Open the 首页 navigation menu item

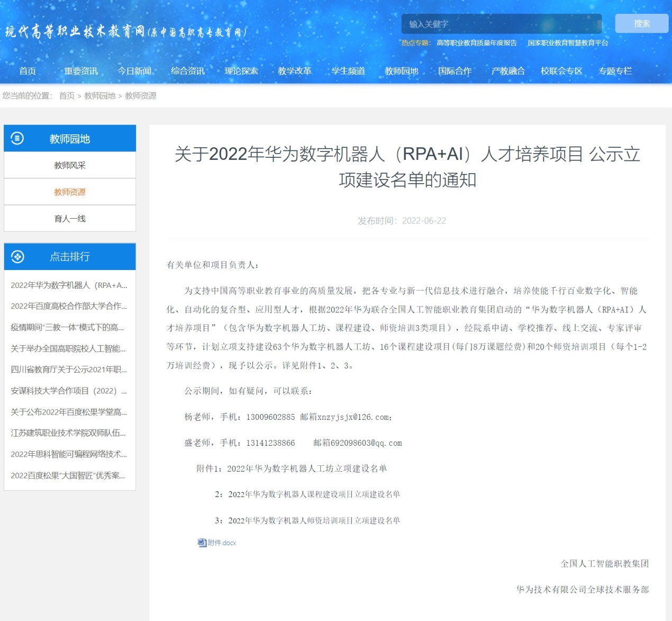[x=28, y=71]
